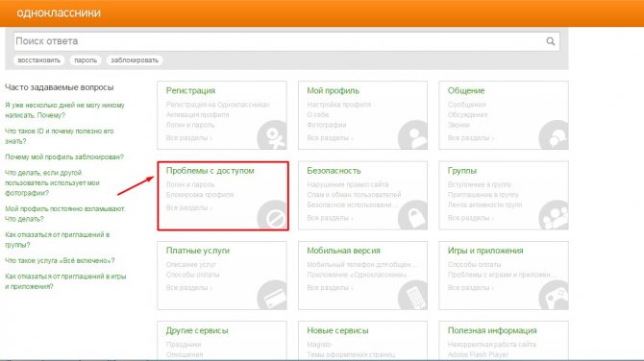Screen dimensions: 644x361
Task: Open the Проблемы с доступом section
Action: [210, 171]
